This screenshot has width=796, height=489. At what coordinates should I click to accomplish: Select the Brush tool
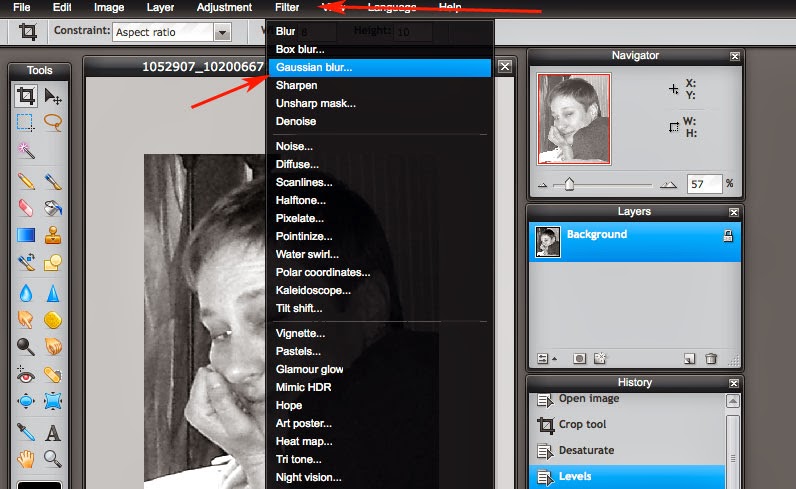pyautogui.click(x=53, y=181)
